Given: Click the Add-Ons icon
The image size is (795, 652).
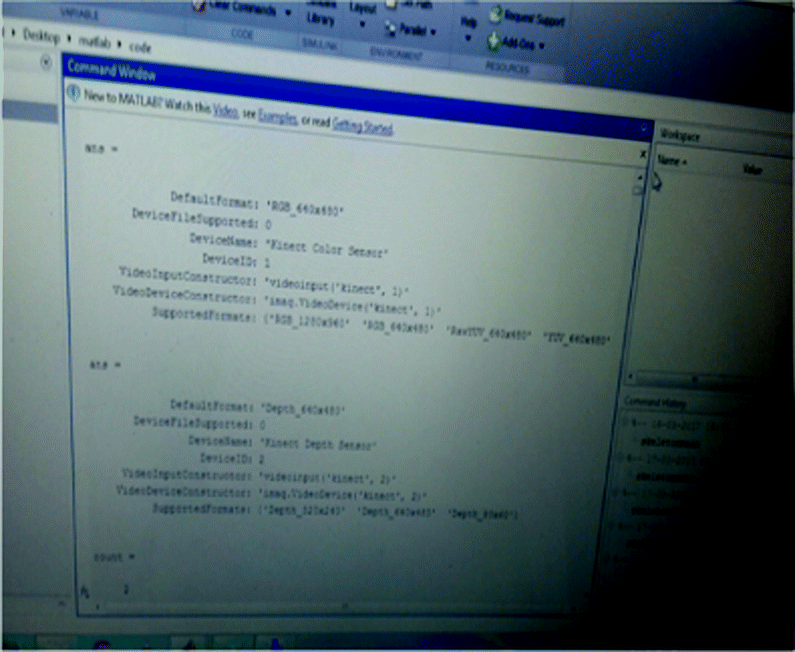Looking at the screenshot, I should [x=494, y=42].
